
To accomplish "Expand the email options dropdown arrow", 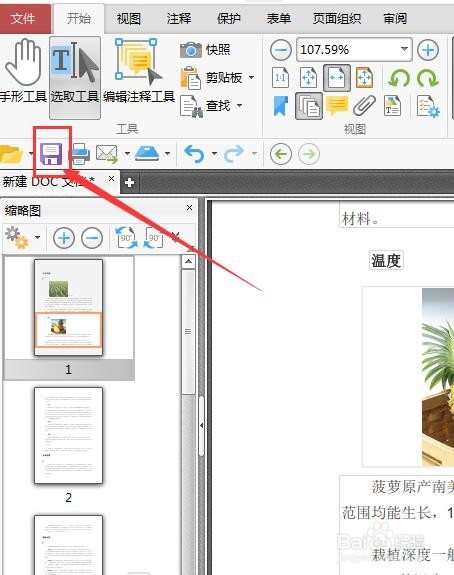I will (127, 153).
